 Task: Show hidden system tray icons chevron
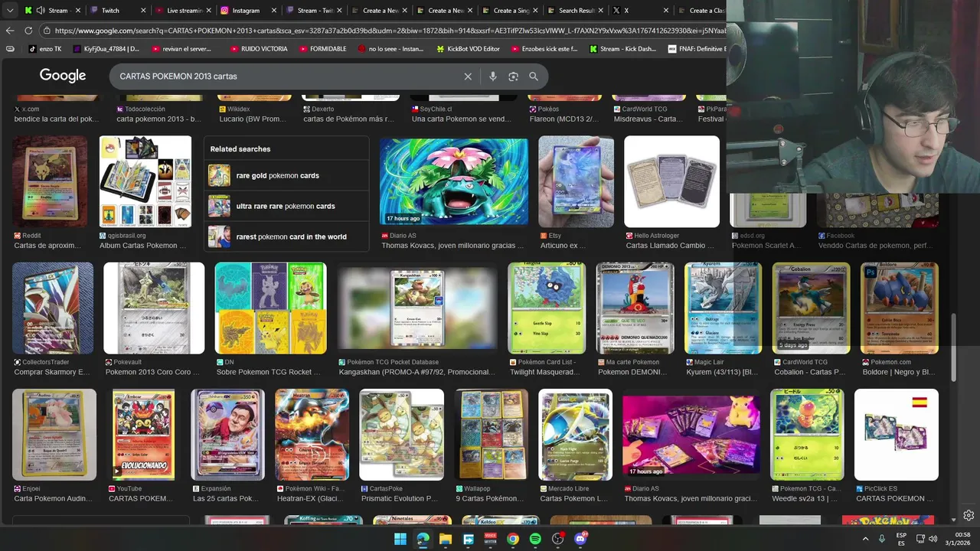[866, 539]
